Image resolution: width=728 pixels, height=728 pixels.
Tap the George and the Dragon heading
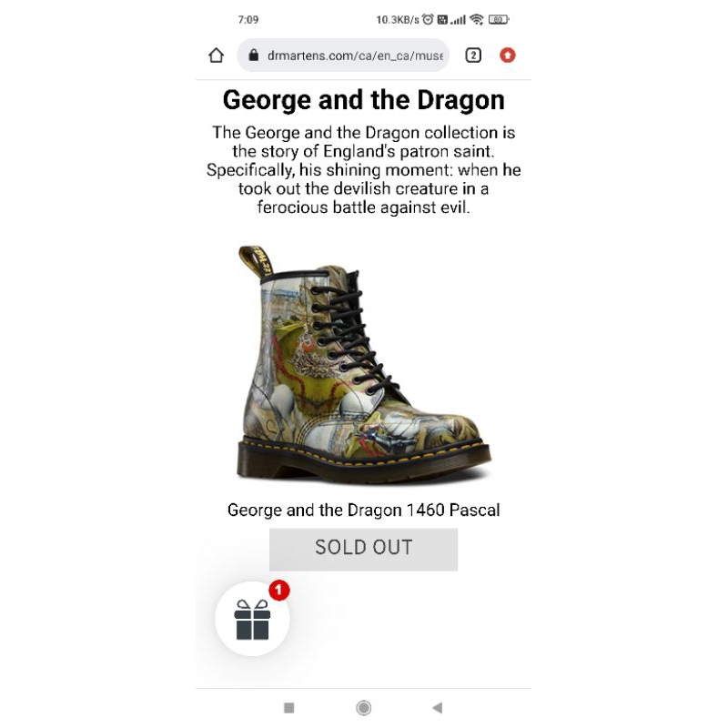point(363,100)
